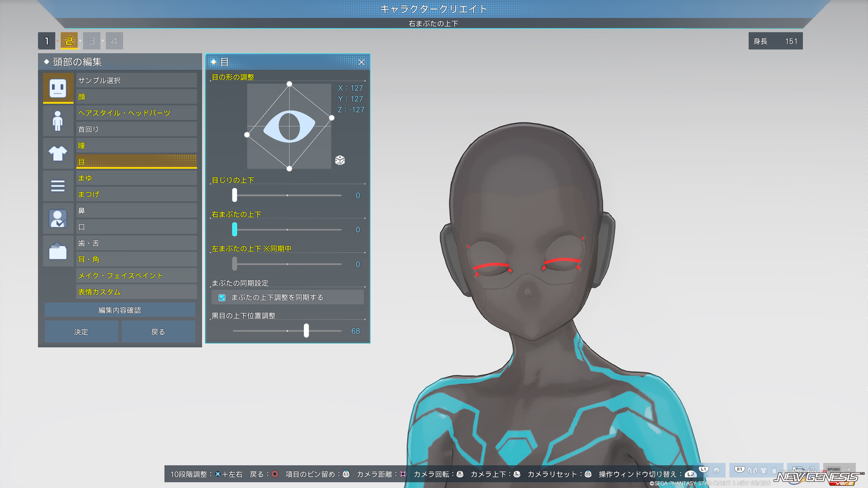Click 編集内容確認 review edits button

(120, 310)
